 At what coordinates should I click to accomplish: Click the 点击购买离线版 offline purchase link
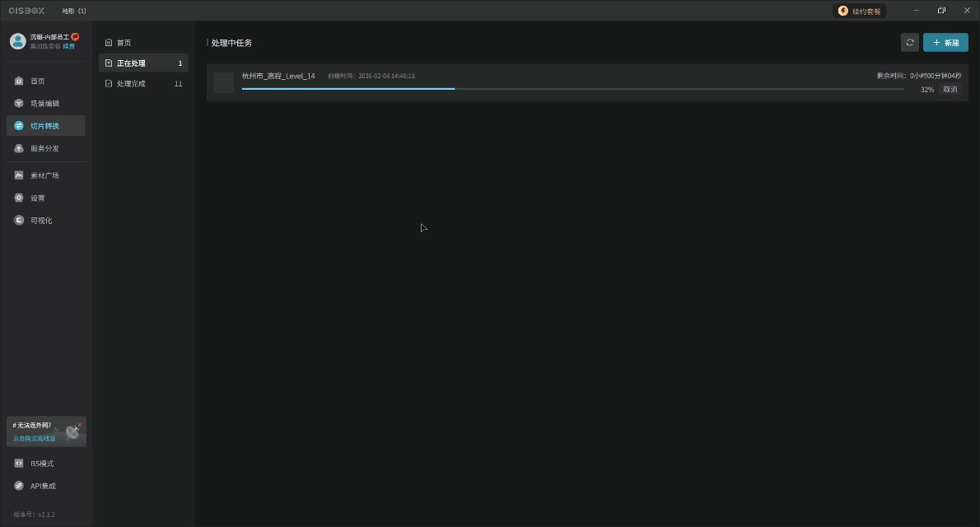[x=35, y=438]
